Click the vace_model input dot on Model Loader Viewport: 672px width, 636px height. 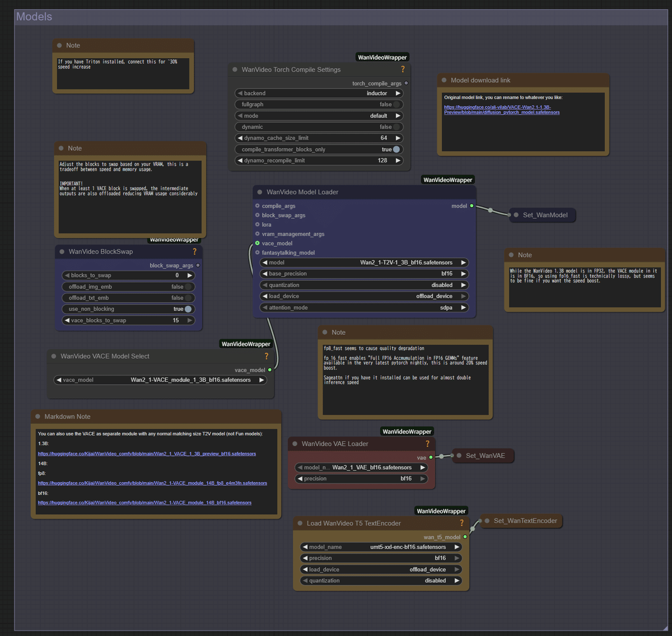click(256, 243)
